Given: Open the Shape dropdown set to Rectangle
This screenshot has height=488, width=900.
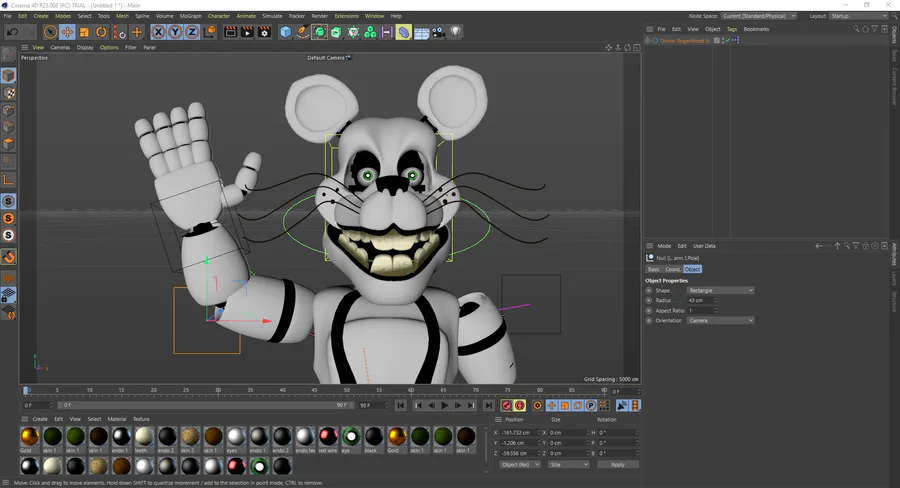Looking at the screenshot, I should pos(721,291).
